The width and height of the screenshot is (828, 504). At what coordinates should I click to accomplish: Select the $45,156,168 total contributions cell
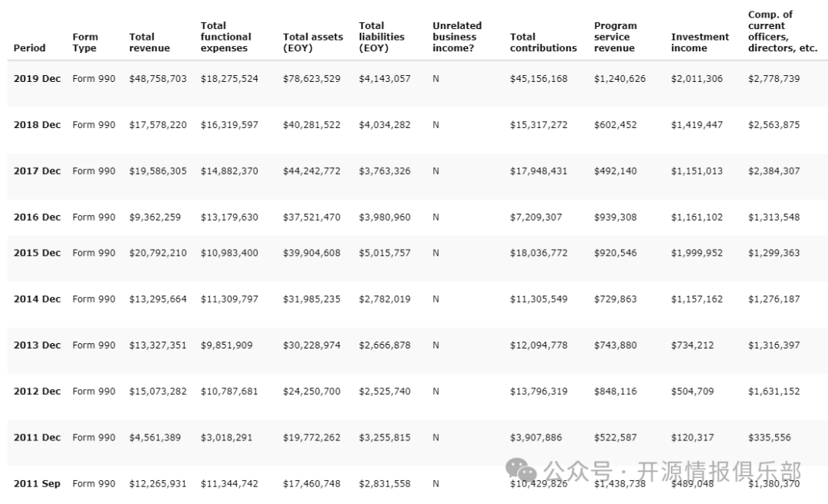(538, 79)
